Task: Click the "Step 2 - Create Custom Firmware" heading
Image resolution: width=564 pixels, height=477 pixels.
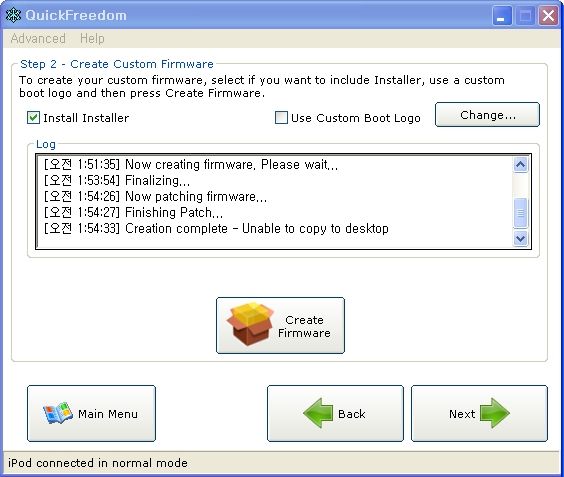Action: [x=117, y=64]
